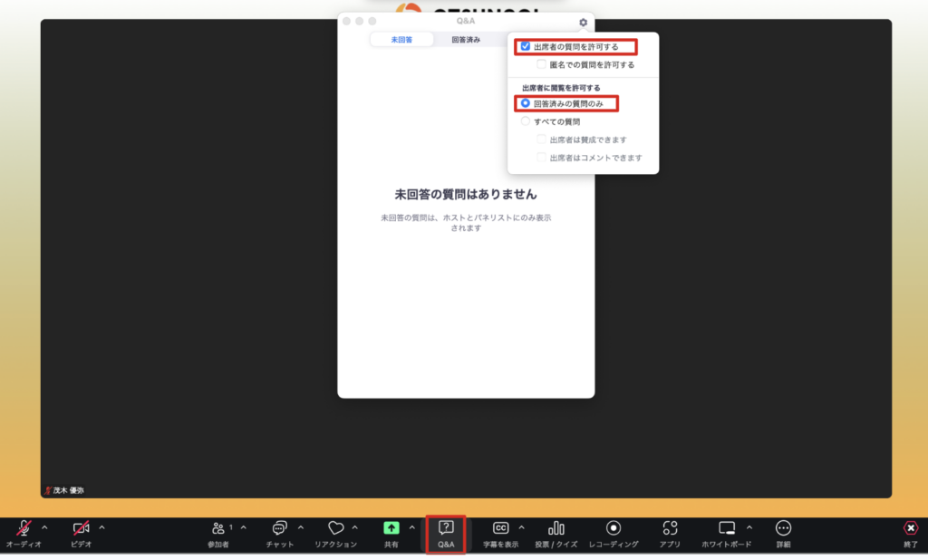
Task: Open Q&A settings gear icon
Action: pos(583,23)
